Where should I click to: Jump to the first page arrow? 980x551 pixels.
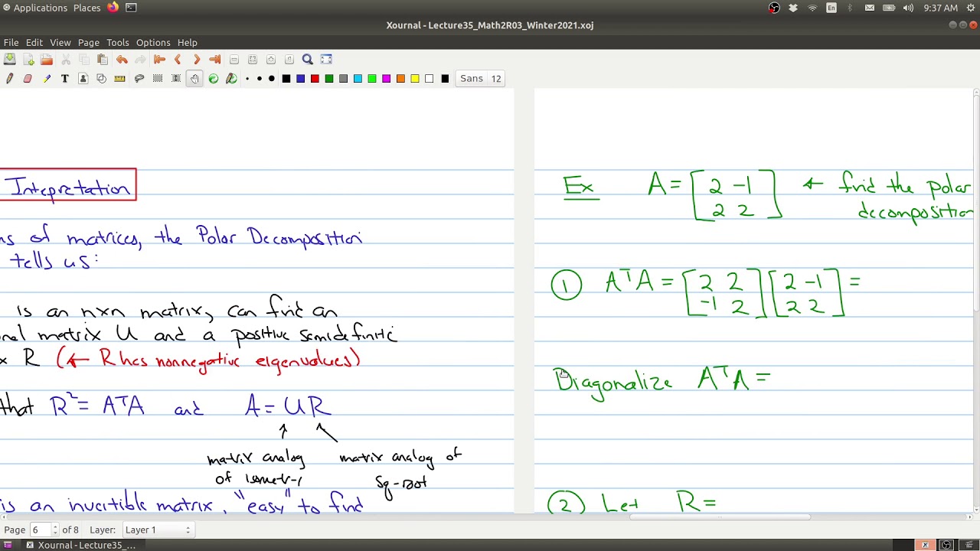[159, 60]
